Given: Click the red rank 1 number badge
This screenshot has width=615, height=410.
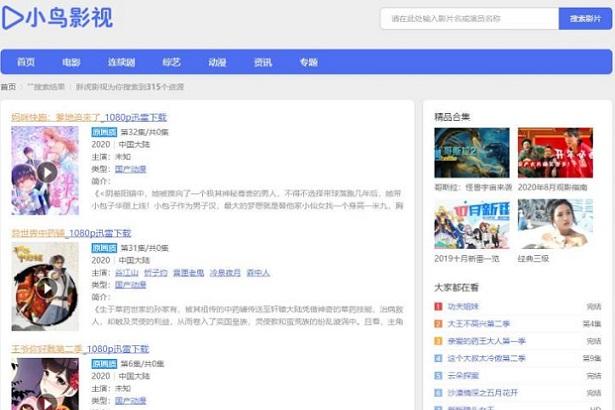Looking at the screenshot, I should click(439, 306).
